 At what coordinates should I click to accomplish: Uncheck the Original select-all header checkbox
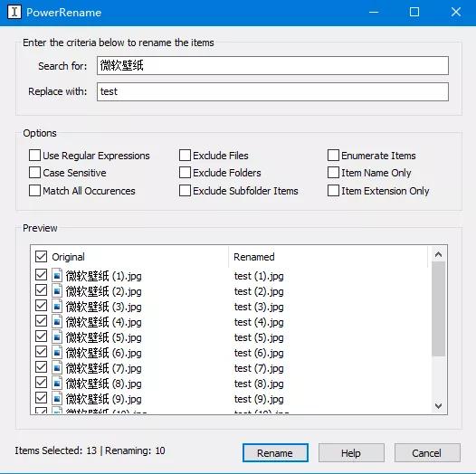click(41, 256)
